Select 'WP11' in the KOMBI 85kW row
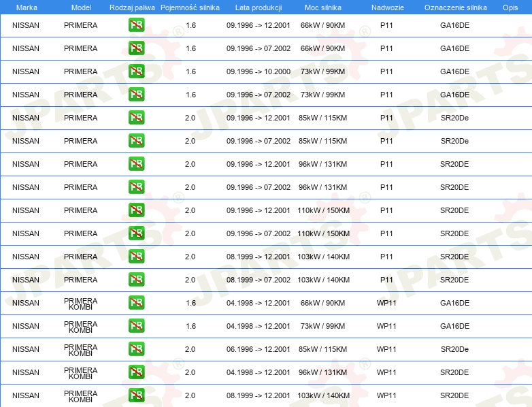The image size is (532, 407). 386,349
